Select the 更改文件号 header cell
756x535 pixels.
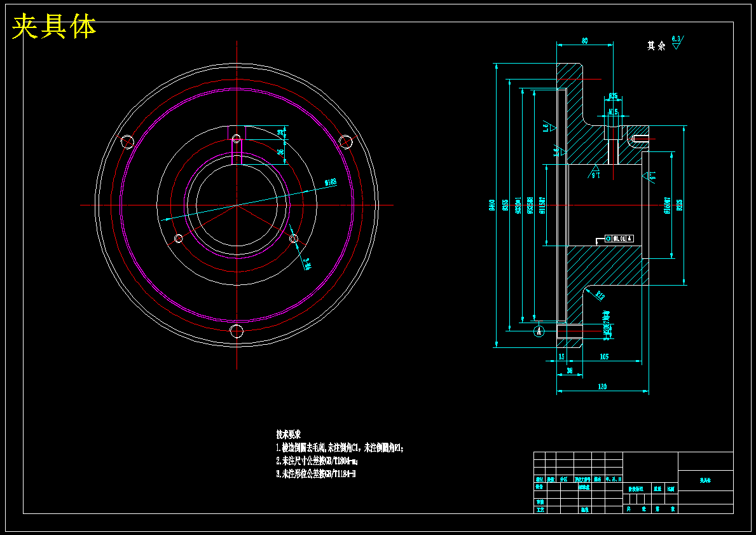582,480
